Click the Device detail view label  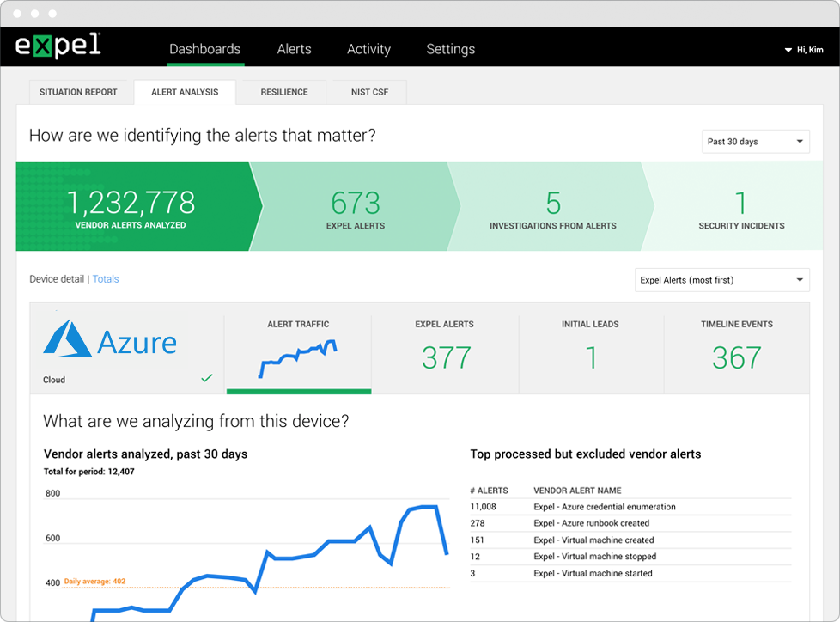57,279
